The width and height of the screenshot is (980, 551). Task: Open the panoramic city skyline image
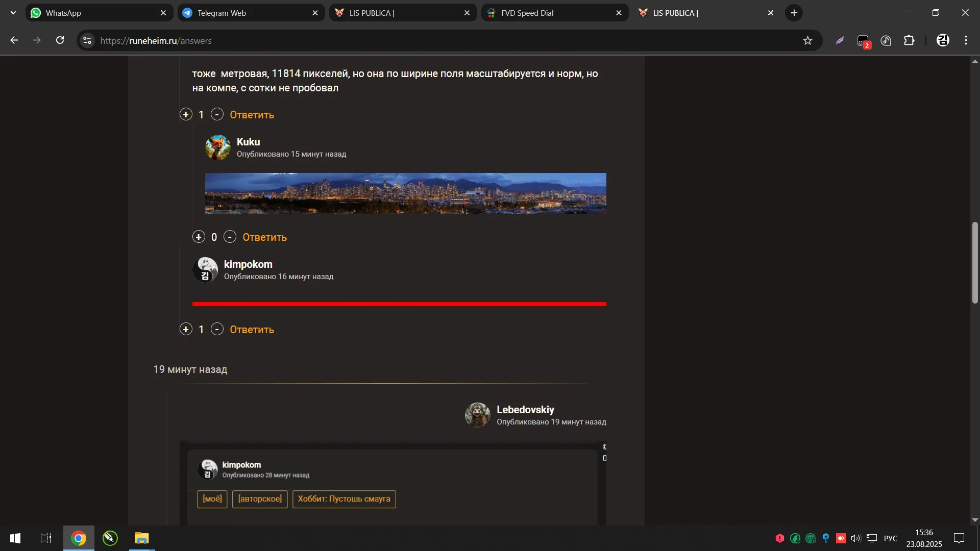coord(405,193)
